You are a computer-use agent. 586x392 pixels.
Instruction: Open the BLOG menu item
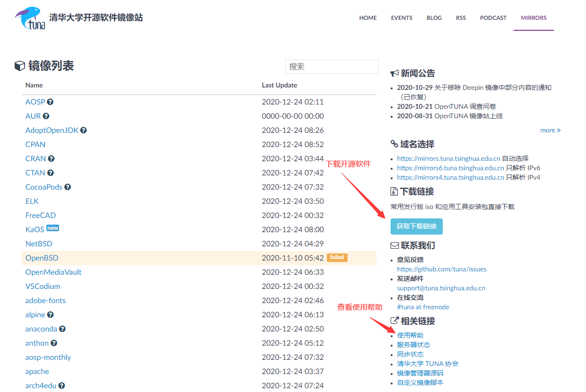click(x=434, y=18)
